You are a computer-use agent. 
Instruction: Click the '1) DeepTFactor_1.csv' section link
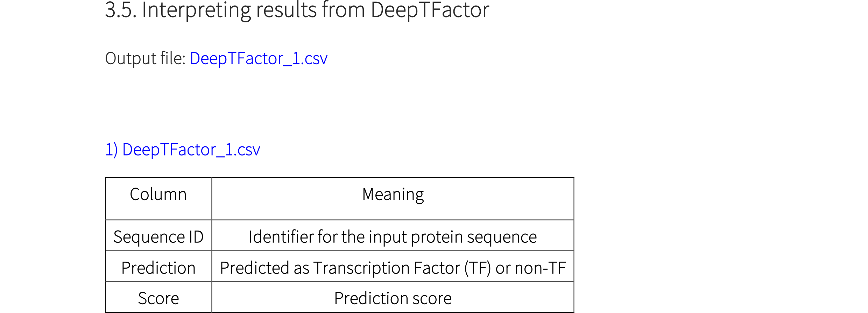pyautogui.click(x=191, y=150)
